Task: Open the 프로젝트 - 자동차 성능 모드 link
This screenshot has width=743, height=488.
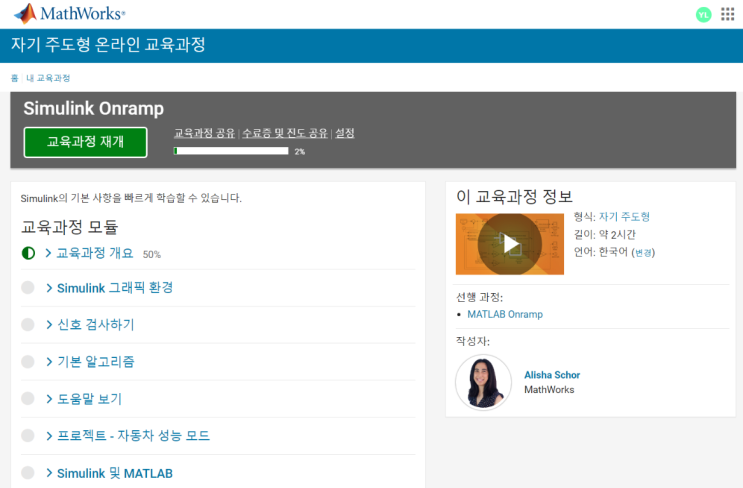Action: 133,435
